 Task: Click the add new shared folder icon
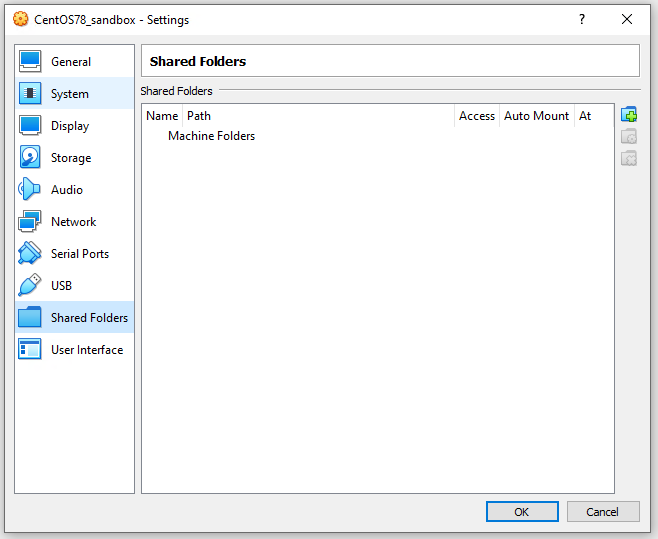(629, 115)
